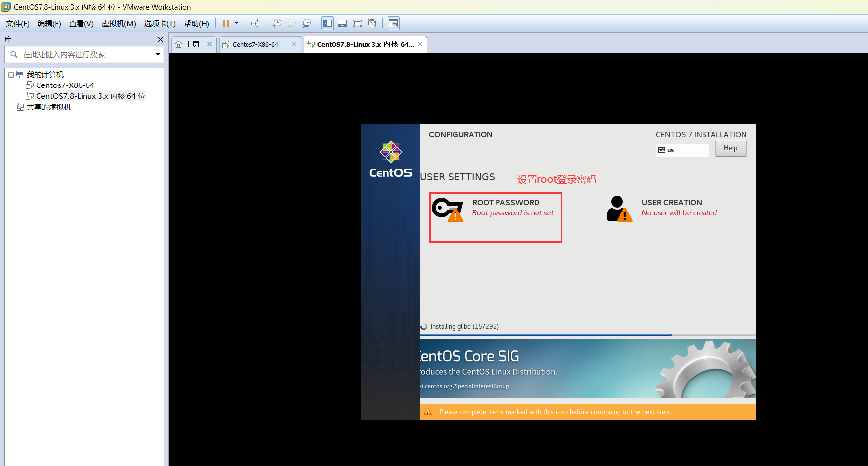The width and height of the screenshot is (868, 466).
Task: Click the user creation person icon
Action: pos(620,209)
